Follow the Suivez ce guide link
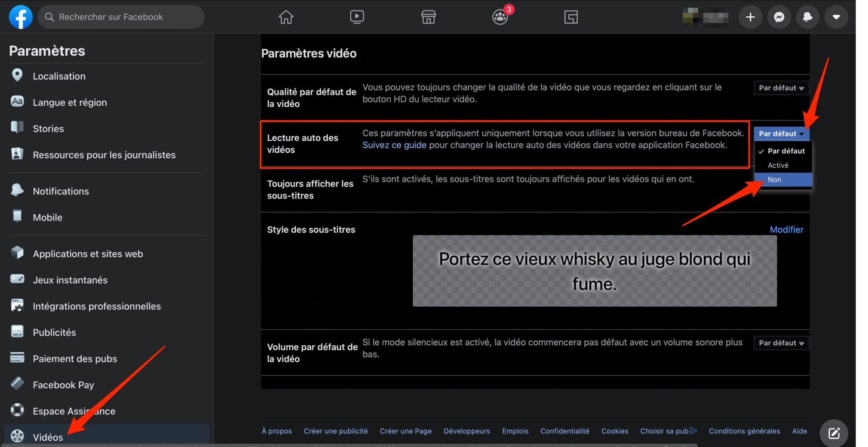The height and width of the screenshot is (447, 868). (x=394, y=145)
